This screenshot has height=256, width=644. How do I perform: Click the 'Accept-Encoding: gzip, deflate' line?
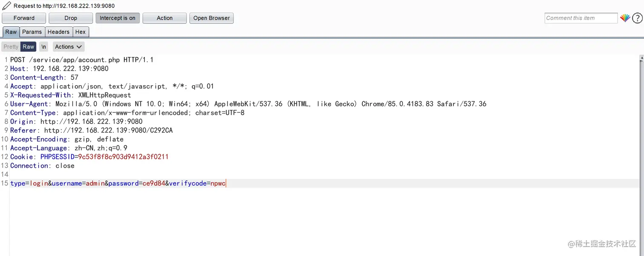(x=67, y=139)
